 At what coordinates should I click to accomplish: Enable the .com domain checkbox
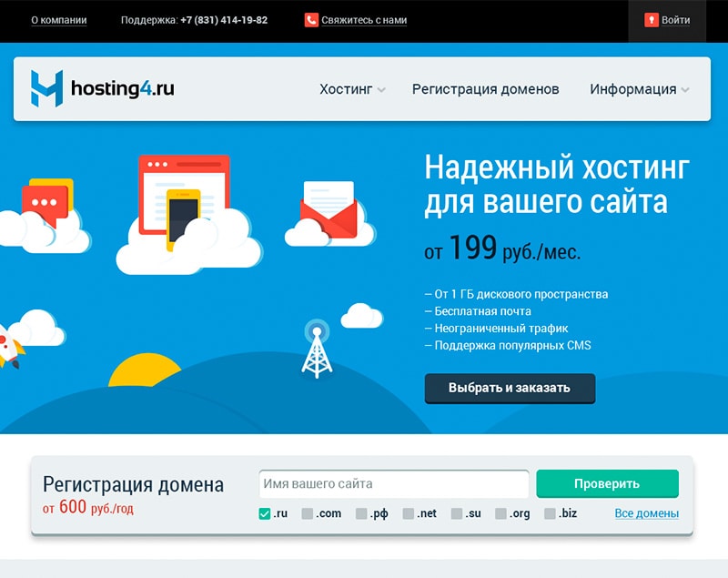tap(308, 513)
